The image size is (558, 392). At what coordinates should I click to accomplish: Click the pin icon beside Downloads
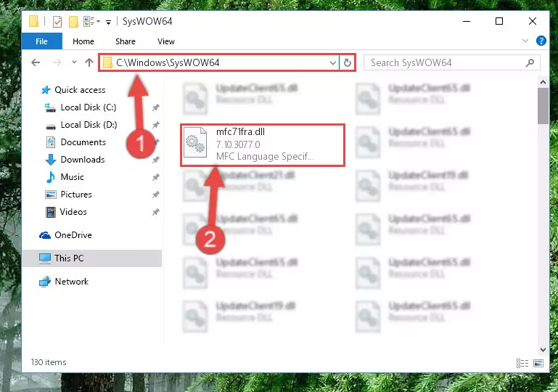[155, 160]
